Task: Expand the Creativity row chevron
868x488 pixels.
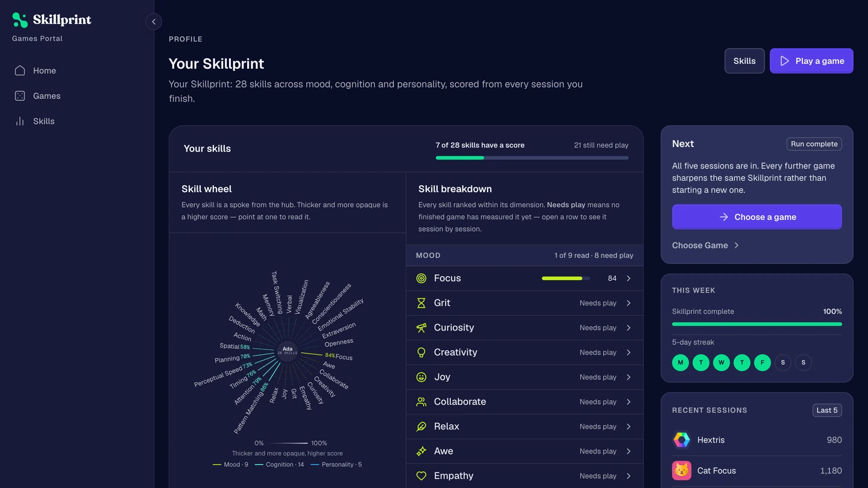Action: [x=629, y=352]
